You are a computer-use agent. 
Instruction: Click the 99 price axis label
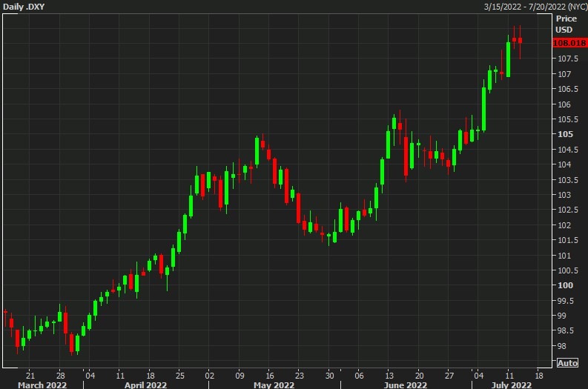(562, 316)
